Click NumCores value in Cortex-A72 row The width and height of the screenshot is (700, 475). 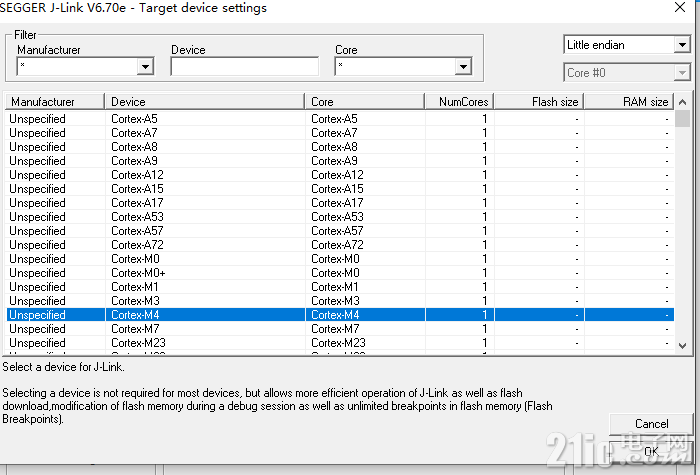coord(484,245)
